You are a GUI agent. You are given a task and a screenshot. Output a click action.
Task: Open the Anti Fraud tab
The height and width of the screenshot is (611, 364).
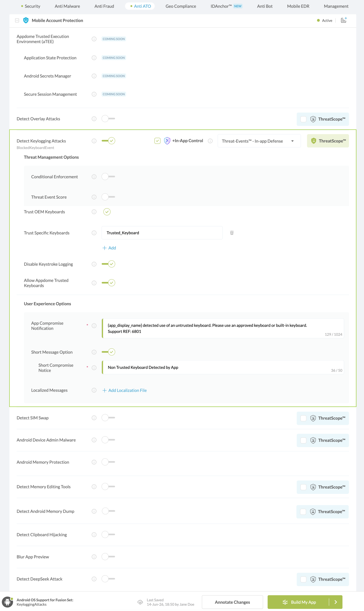pos(104,6)
